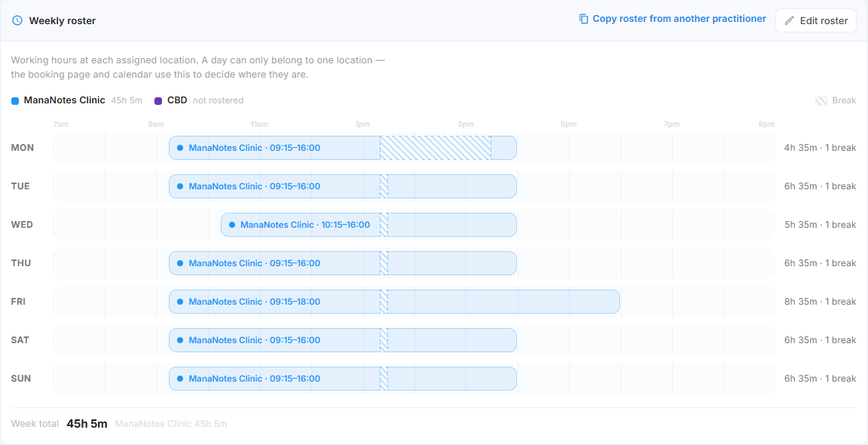Select Friday's 09:15–18:00 shift bar
The image size is (868, 445).
[x=394, y=302]
